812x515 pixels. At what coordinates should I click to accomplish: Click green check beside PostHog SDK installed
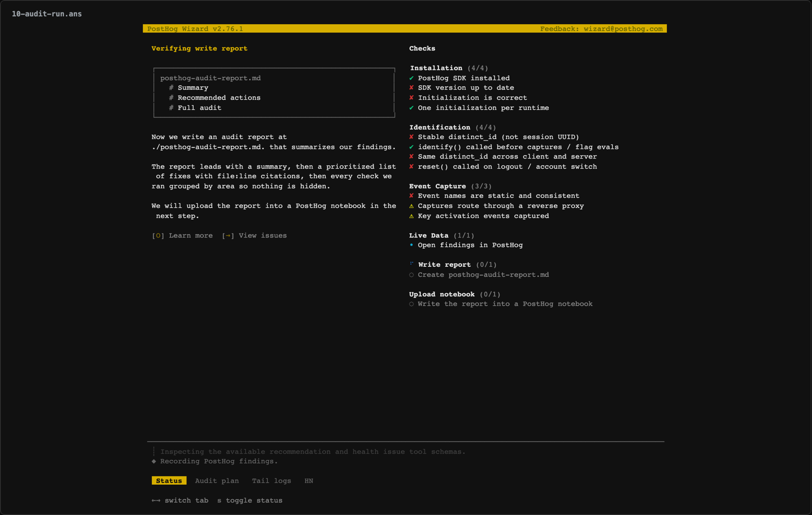[x=412, y=78]
